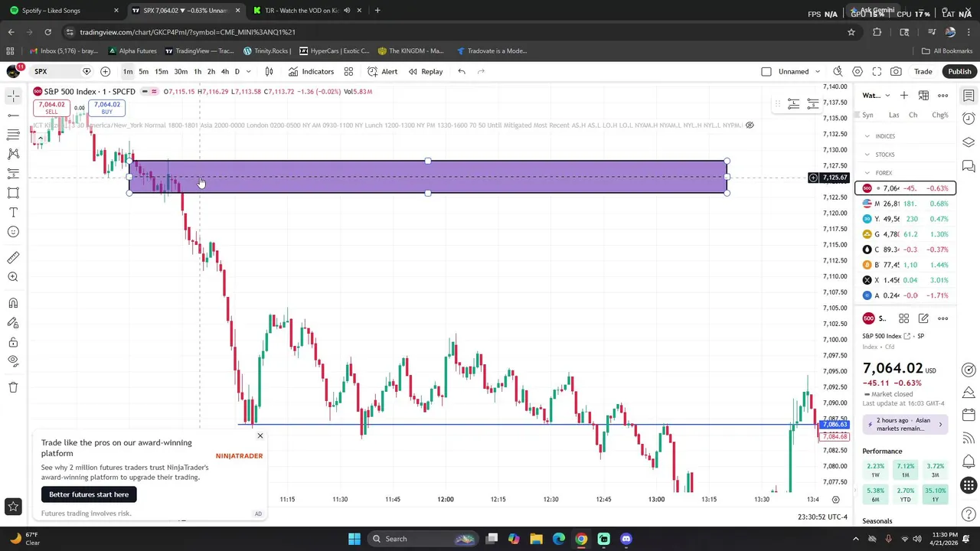Switch to the Spotify Liked Songs tab
This screenshot has width=980, height=551.
(x=63, y=11)
